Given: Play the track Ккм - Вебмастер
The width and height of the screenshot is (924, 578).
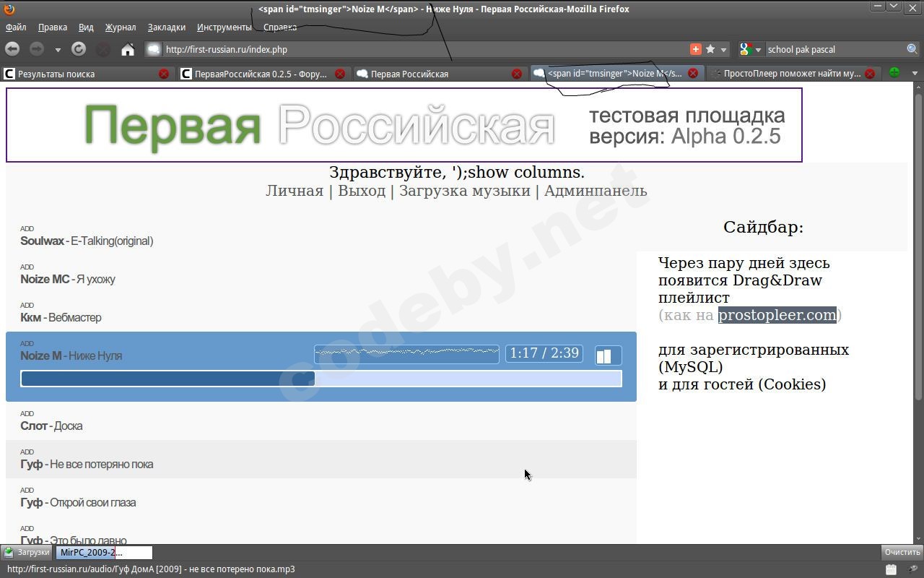Looking at the screenshot, I should (61, 318).
